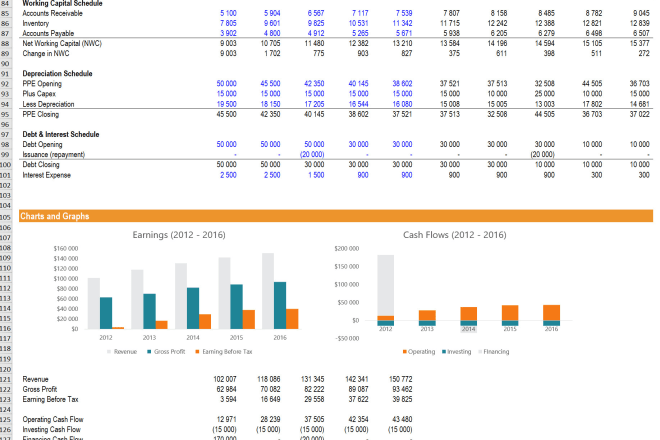
Task: Select the Debt & Interest Schedule heading
Action: click(x=61, y=134)
